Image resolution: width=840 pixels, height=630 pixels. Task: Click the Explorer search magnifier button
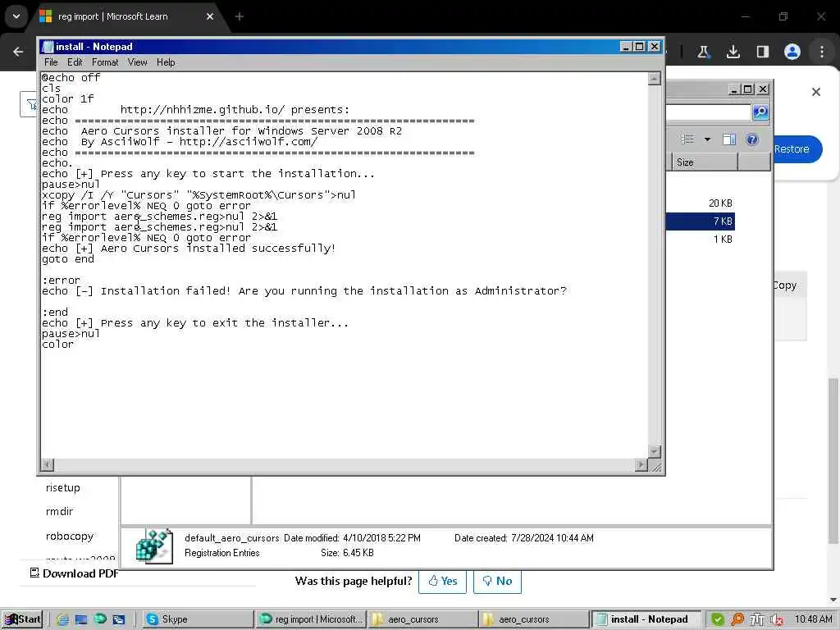760,112
